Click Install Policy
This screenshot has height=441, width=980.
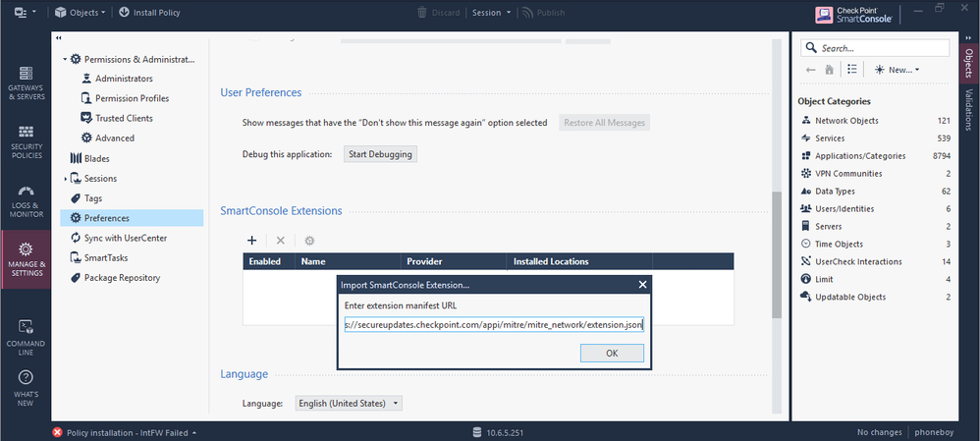point(149,12)
